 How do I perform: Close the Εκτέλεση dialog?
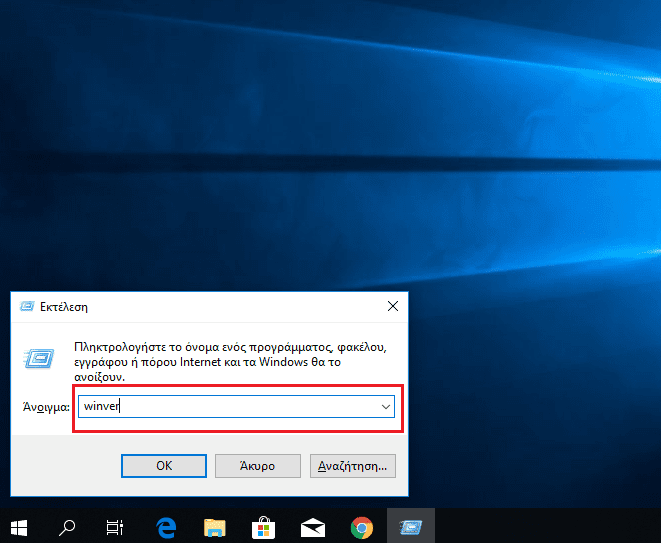point(392,306)
